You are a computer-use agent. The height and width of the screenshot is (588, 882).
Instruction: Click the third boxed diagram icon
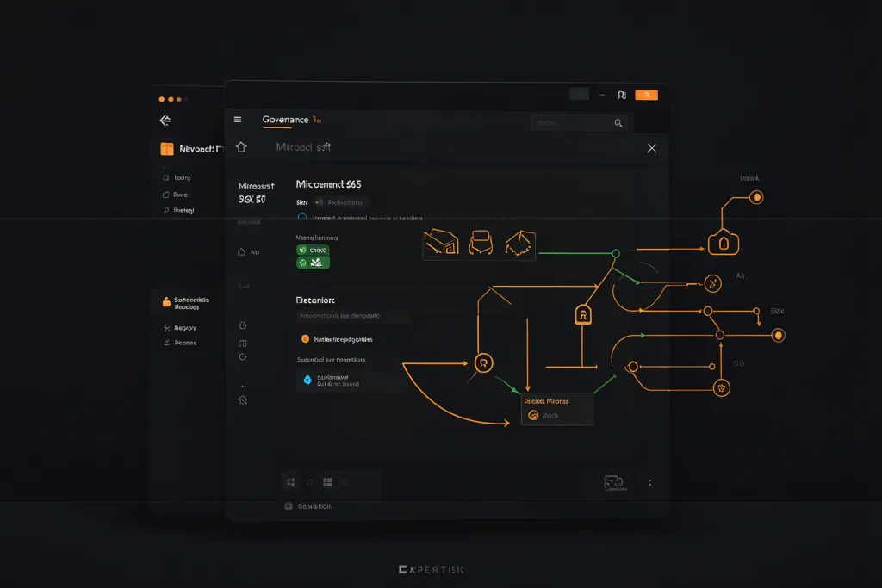(519, 244)
